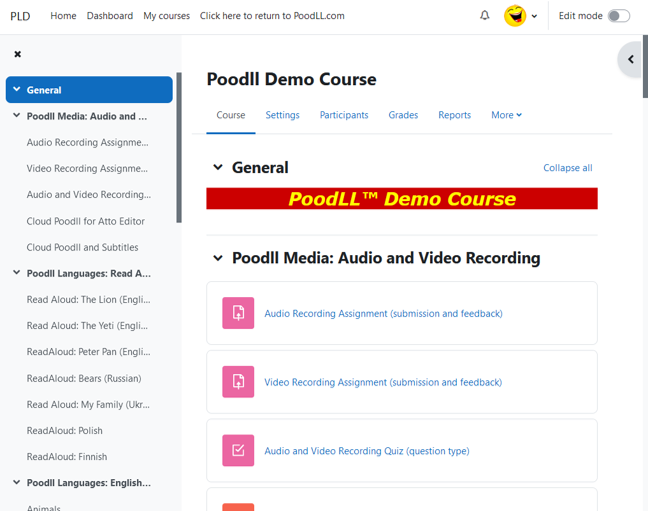
Task: Select Read Aloud: The Lion in sidebar
Action: 88,299
